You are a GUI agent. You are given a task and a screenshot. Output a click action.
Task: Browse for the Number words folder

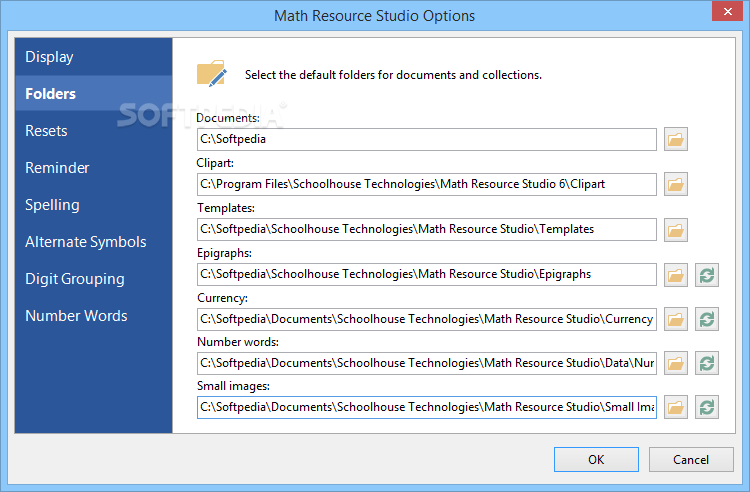click(x=675, y=363)
